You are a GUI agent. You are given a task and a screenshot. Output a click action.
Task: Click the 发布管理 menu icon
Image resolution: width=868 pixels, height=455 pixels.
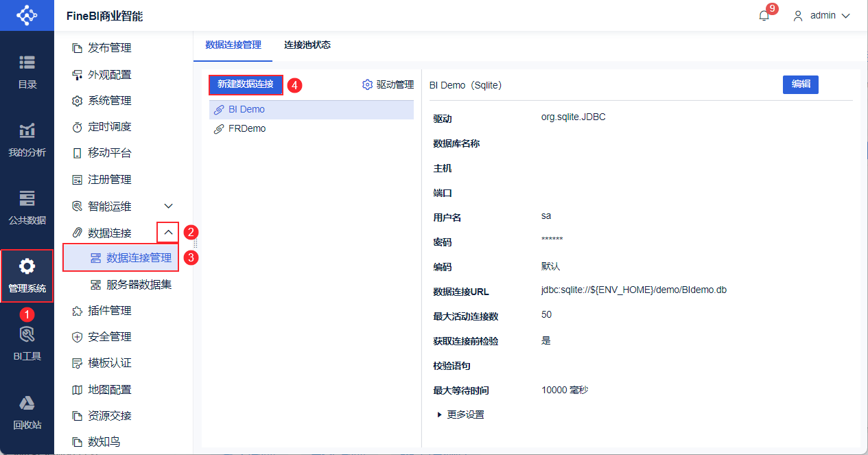coord(77,48)
